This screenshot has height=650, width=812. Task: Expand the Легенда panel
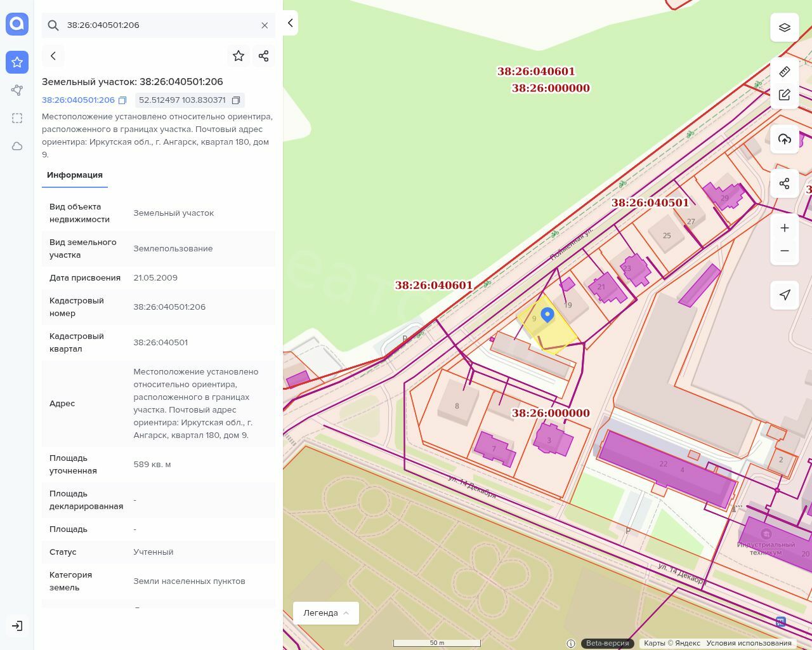[326, 613]
